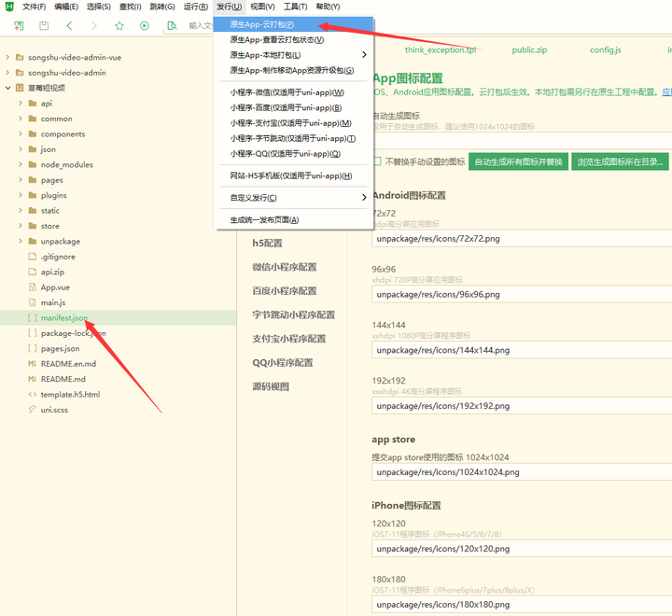Click the store folder icon
Image resolution: width=672 pixels, height=616 pixels.
click(32, 226)
